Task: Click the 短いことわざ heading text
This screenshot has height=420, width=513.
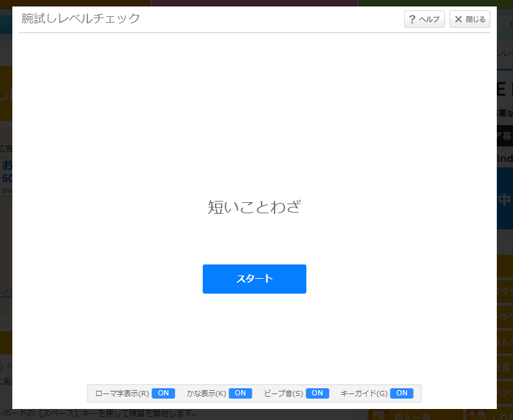Action: pyautogui.click(x=254, y=207)
